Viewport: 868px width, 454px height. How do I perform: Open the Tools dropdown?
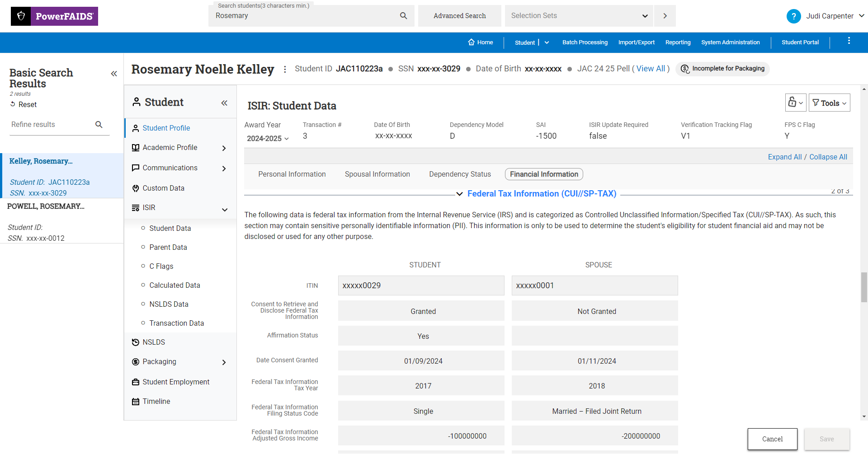tap(829, 103)
